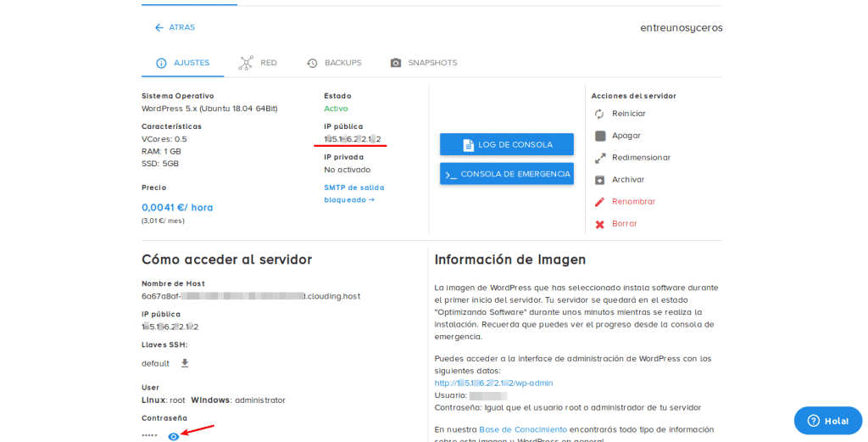Click the 0,0041 €/ hora price
Viewport: 868px width, 442px height.
coord(177,208)
